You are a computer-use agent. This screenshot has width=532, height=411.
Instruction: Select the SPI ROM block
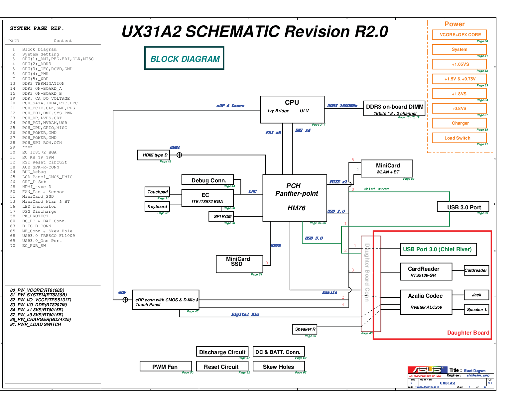point(221,216)
